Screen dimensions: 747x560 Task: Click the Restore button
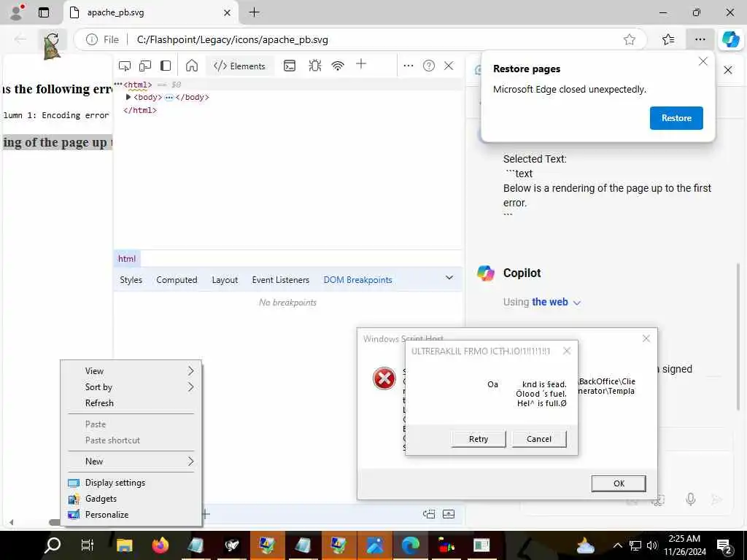[676, 118]
